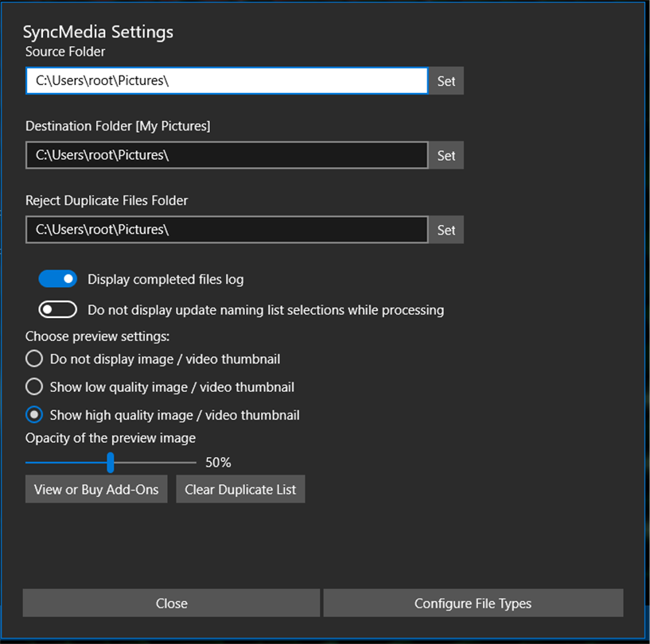Click the 'Display completed files log' label
Viewport: 650px width, 644px height.
165,279
